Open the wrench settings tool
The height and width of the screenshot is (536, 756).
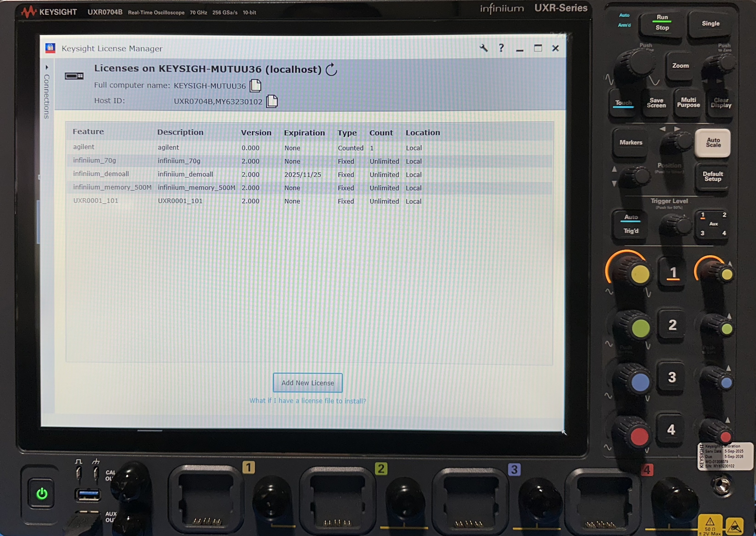point(484,48)
